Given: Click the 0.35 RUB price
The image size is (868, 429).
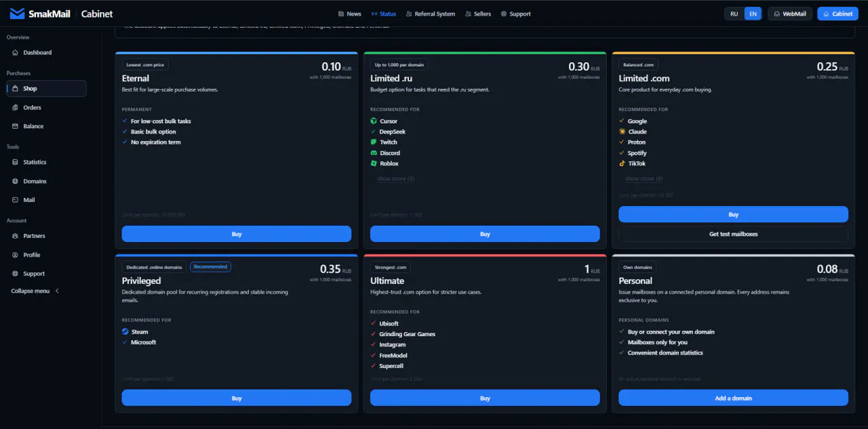Looking at the screenshot, I should point(335,270).
